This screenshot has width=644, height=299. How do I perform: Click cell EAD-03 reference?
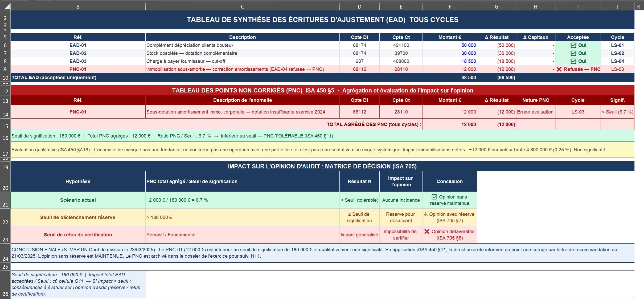coord(78,61)
